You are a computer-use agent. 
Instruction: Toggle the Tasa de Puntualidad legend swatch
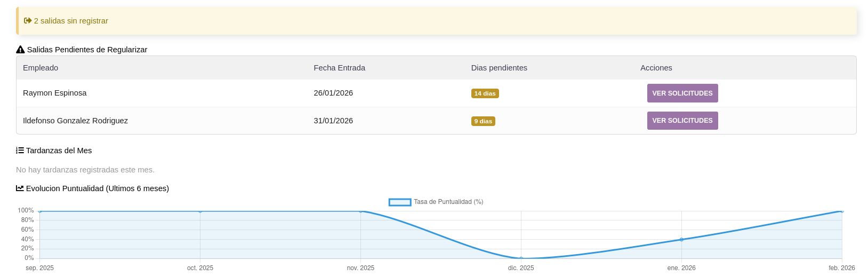(x=400, y=202)
